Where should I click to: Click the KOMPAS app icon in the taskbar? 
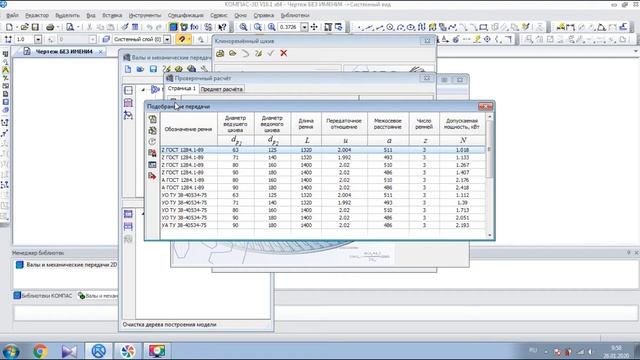tap(98, 351)
